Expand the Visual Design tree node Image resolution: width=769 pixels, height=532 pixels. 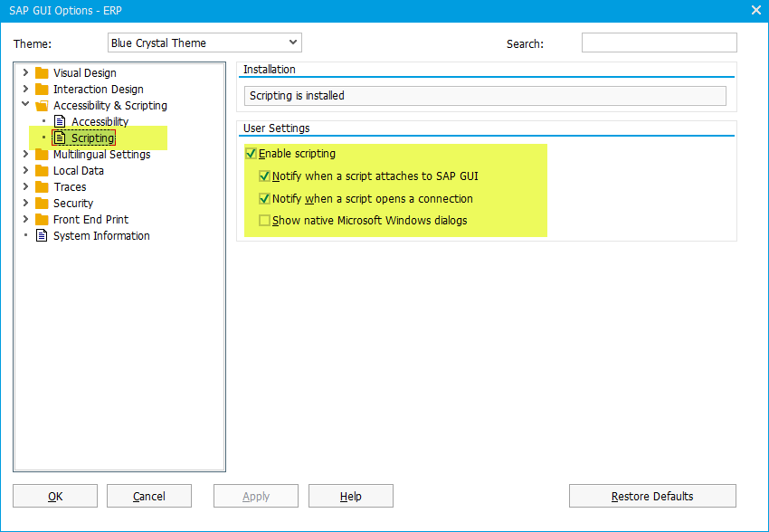25,72
